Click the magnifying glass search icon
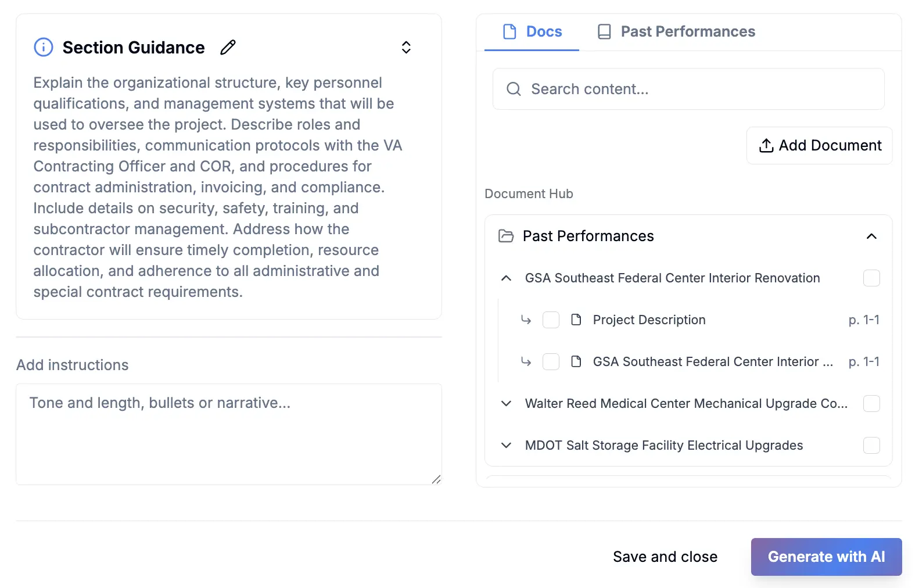Image resolution: width=919 pixels, height=588 pixels. [514, 89]
